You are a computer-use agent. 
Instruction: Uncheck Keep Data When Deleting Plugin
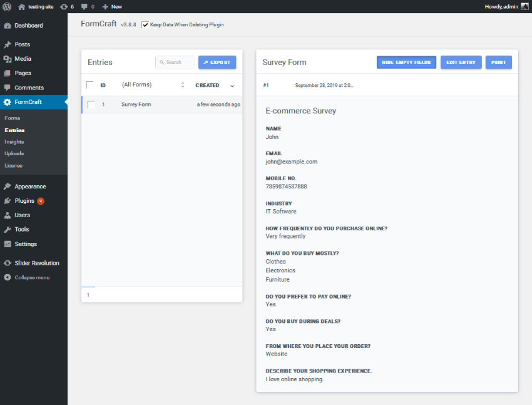pos(146,24)
